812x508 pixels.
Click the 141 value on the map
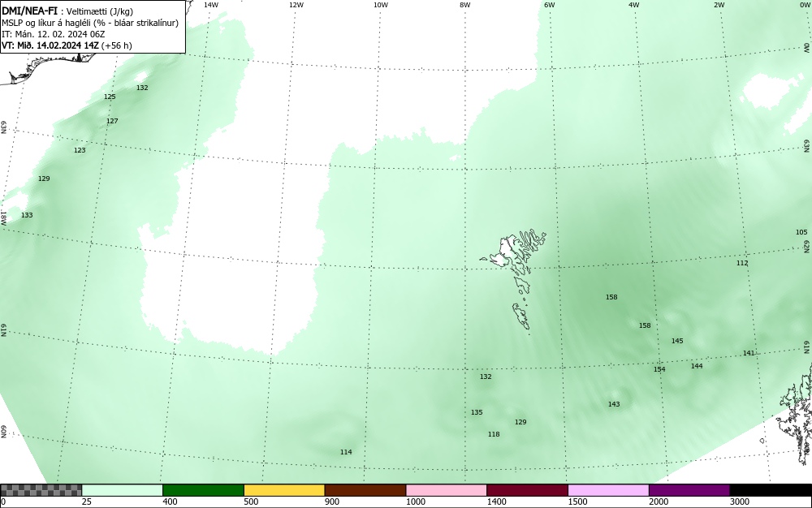point(749,353)
